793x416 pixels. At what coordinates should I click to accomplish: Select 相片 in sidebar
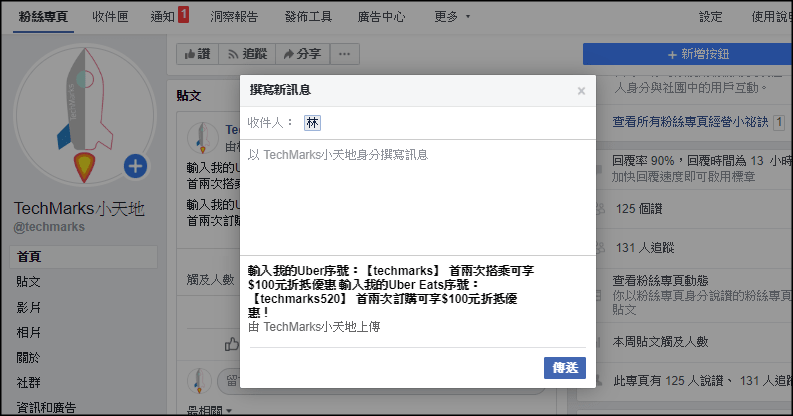point(28,333)
